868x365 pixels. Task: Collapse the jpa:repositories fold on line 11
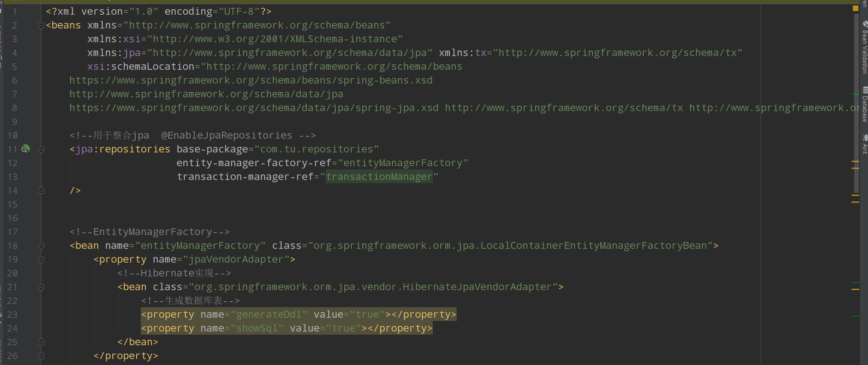(x=41, y=149)
